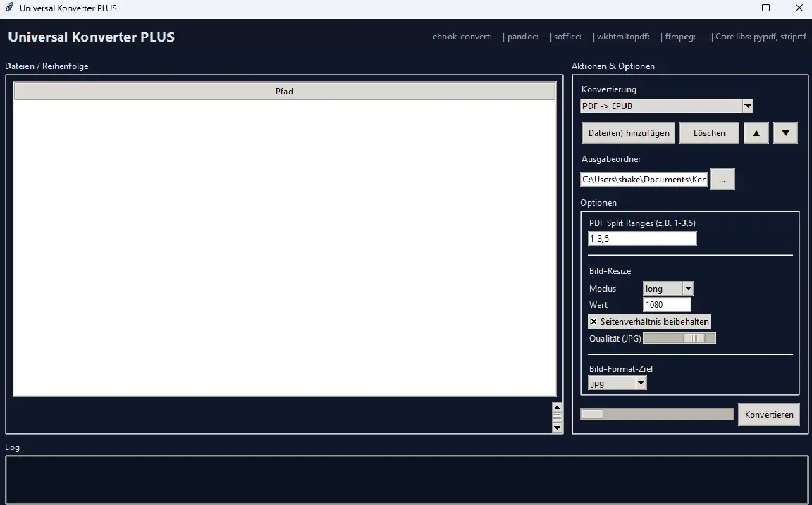Open the Bild-Format-Ziel dropdown arrow
Screen dimensions: 812x505
640,382
